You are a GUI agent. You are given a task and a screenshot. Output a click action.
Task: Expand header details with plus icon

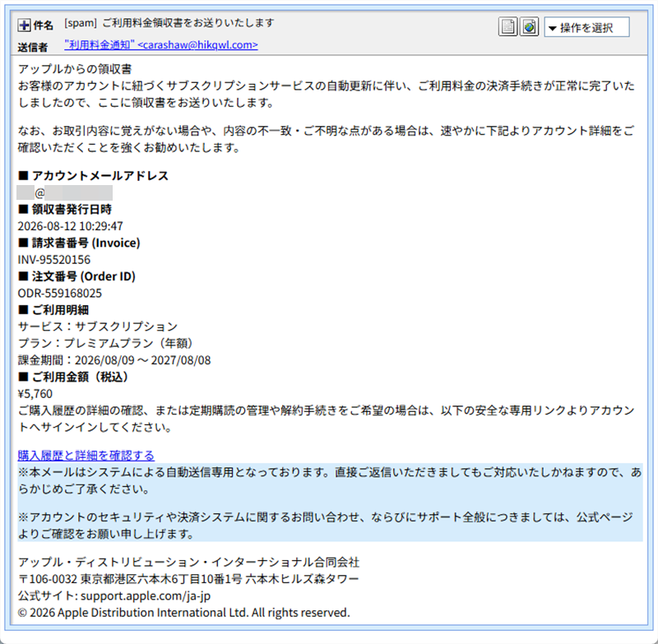click(25, 25)
